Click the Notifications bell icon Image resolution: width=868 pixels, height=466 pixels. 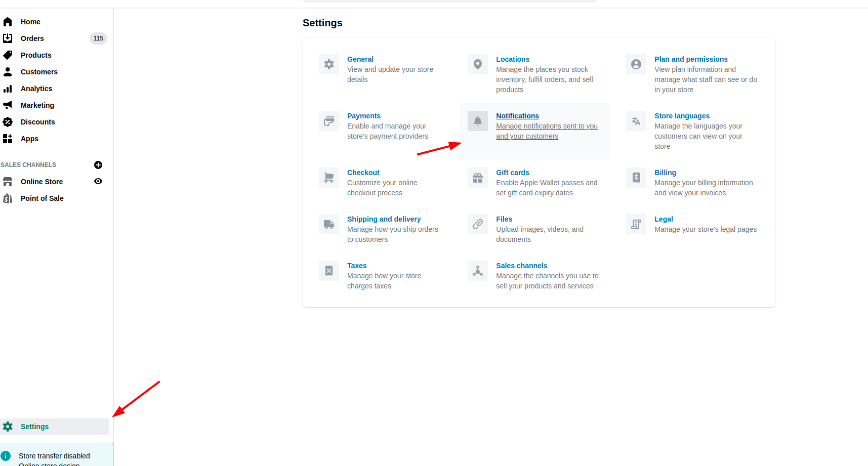click(x=478, y=121)
